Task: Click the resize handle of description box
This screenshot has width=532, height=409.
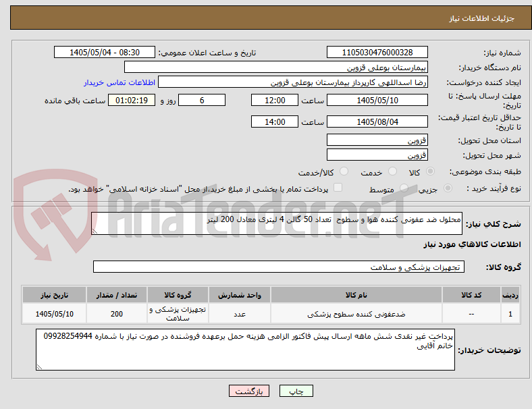Action: 95,231
